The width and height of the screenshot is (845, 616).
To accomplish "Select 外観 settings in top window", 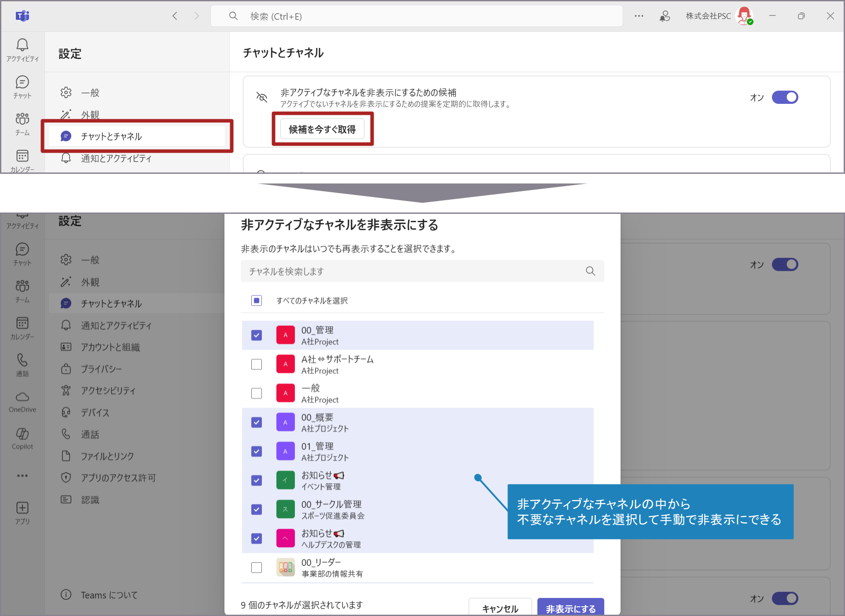I will (137, 115).
